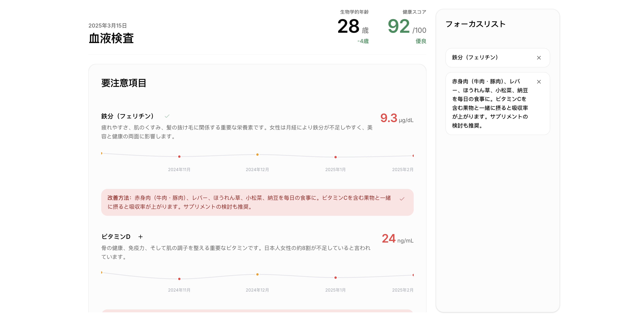Viewport: 644px width, 315px height.
Task: Click the 生物学的年齢 28歳 value
Action: point(349,27)
